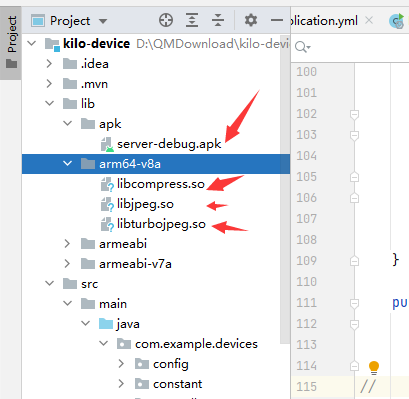
Task: Toggle code fold marker at line 105
Action: (x=354, y=177)
